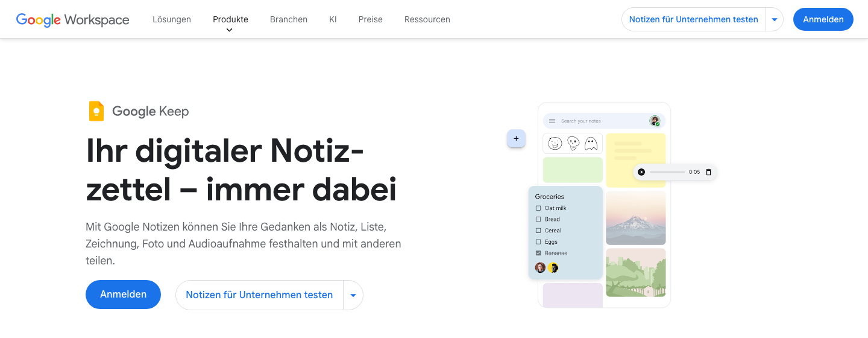The width and height of the screenshot is (868, 338).
Task: Open the hamburger menu in Keep mockup
Action: (552, 121)
